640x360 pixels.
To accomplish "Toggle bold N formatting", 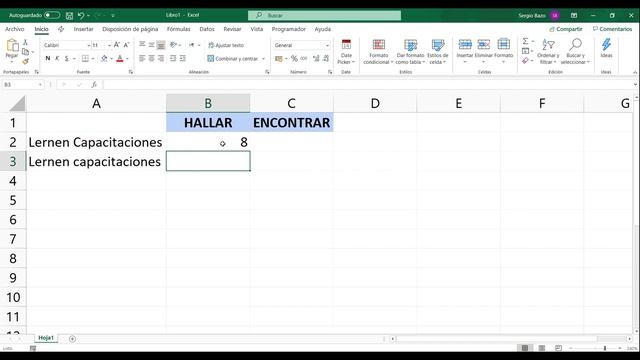I will point(48,58).
